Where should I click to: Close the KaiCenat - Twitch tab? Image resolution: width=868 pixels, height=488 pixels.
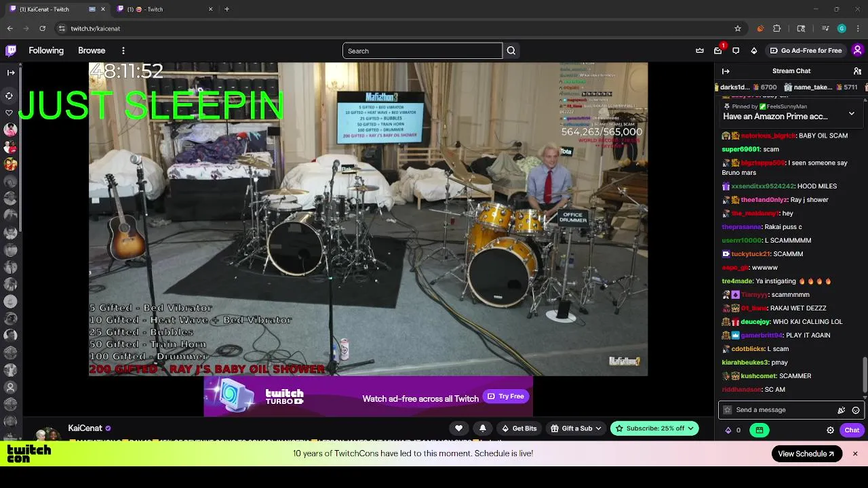[103, 9]
